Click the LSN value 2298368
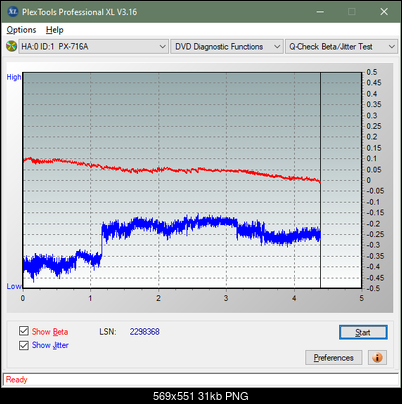The image size is (402, 404). tap(145, 332)
